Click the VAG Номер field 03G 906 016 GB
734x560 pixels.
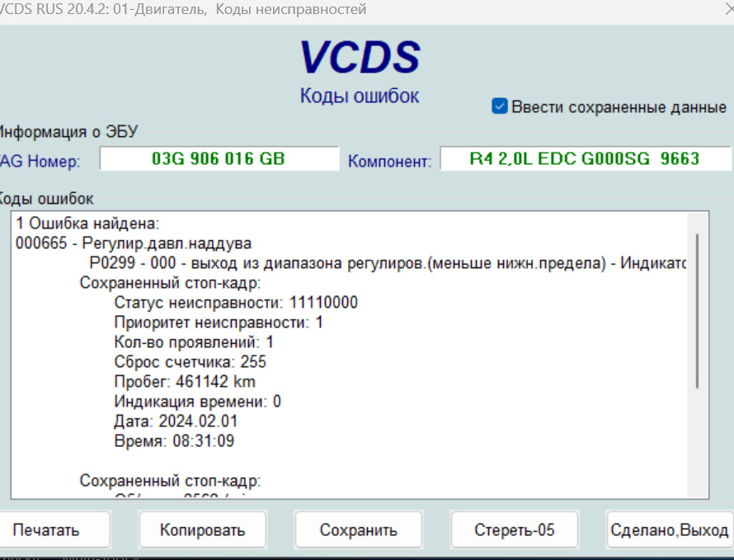[219, 158]
